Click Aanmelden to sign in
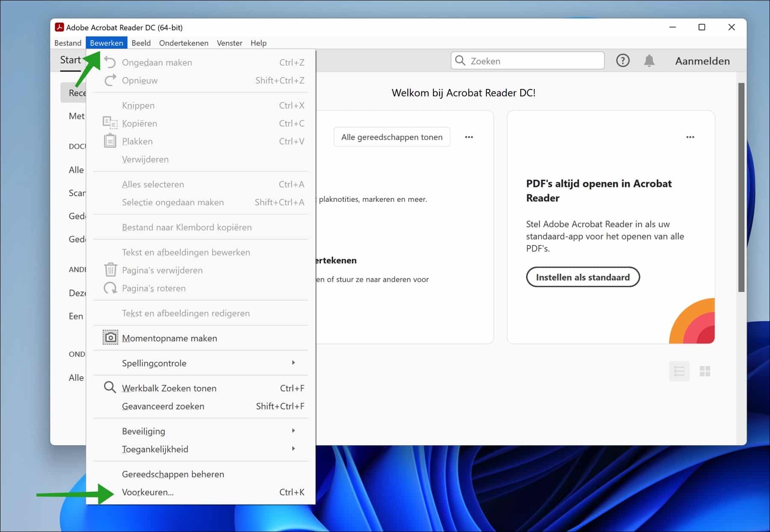This screenshot has height=532, width=770. [702, 61]
